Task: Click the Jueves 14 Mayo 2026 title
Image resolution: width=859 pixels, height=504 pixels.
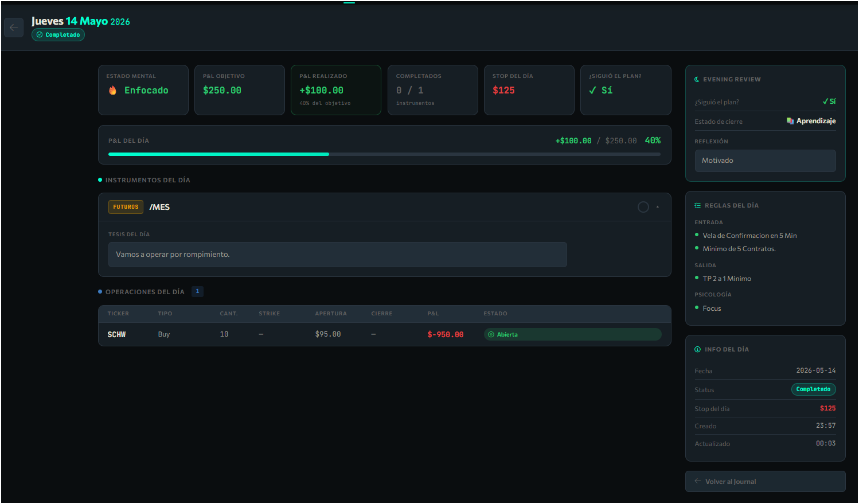Action: [x=81, y=21]
